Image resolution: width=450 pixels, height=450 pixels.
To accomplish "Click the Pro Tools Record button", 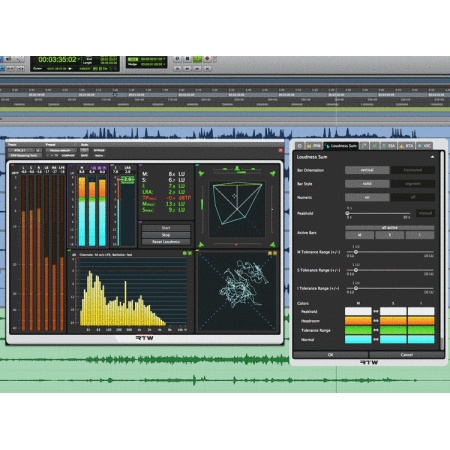I will pyautogui.click(x=207, y=59).
